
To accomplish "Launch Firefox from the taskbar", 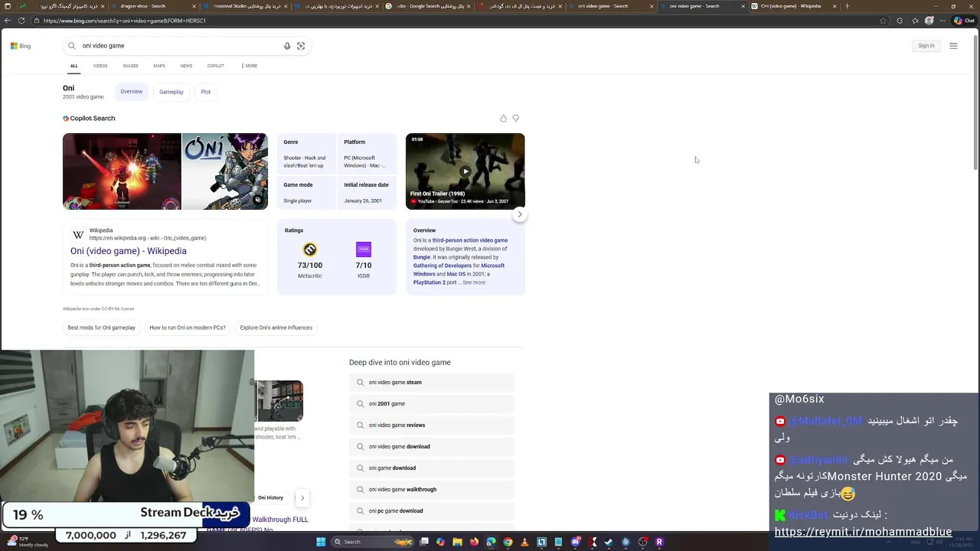I will [x=474, y=542].
